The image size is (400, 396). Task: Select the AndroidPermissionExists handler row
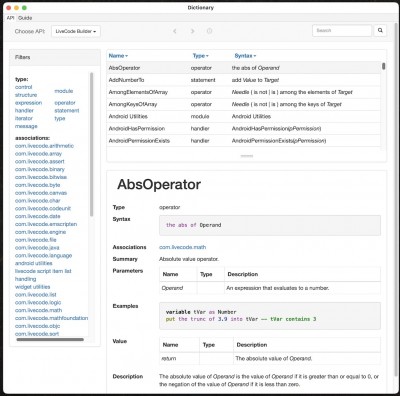point(244,141)
